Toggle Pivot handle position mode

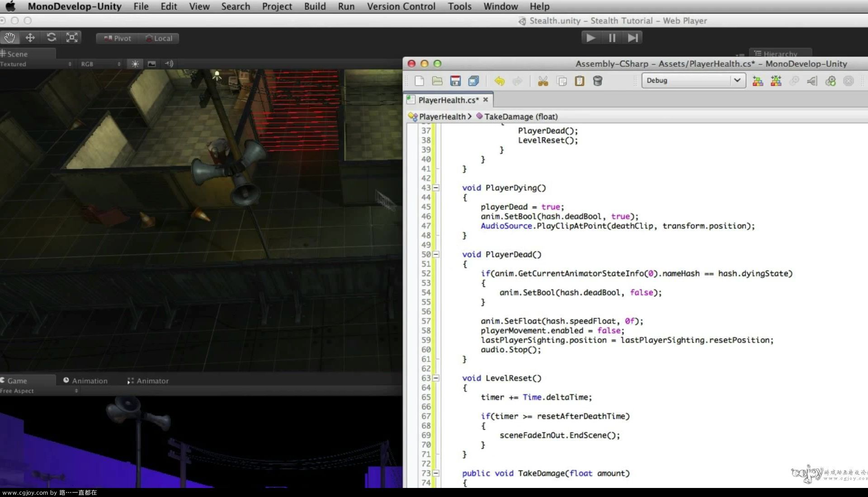[117, 38]
